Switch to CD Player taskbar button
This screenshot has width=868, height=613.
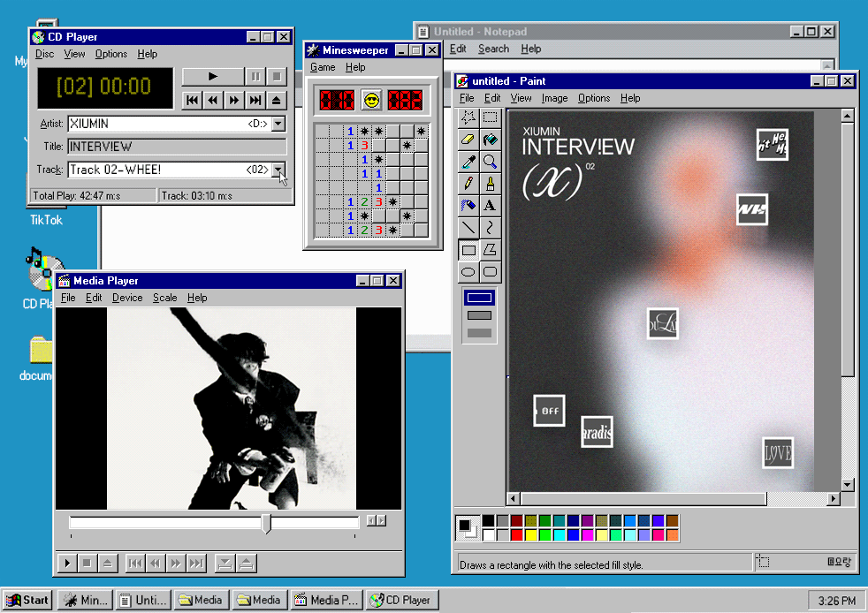402,600
